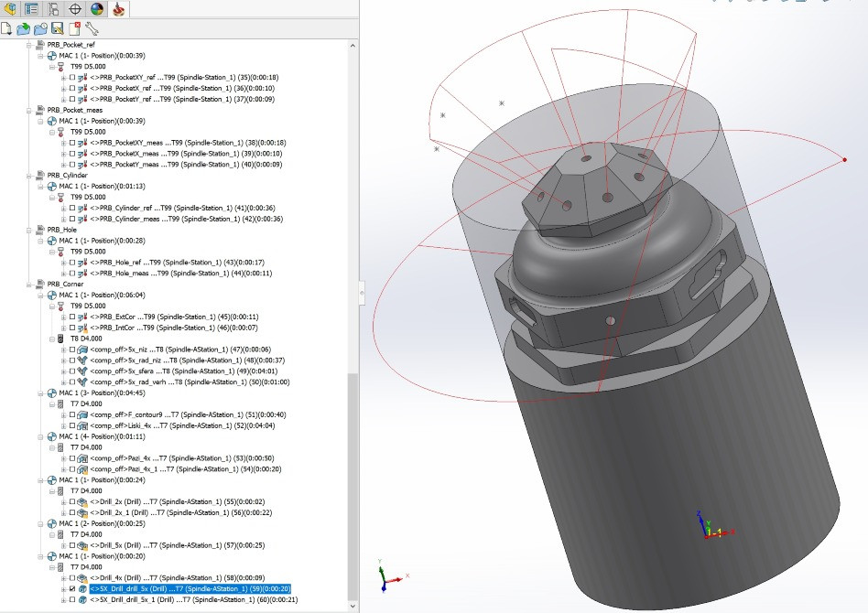Open the wrench settings icon

[92, 29]
